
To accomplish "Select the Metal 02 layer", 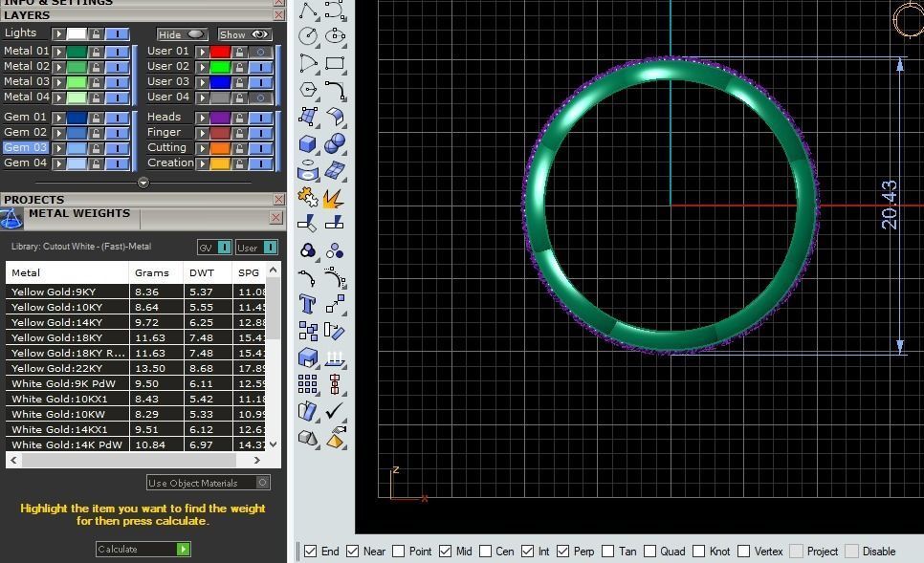I will click(26, 66).
